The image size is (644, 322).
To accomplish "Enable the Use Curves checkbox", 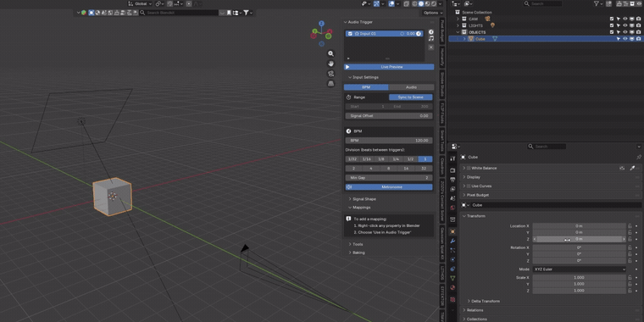I will pyautogui.click(x=469, y=186).
